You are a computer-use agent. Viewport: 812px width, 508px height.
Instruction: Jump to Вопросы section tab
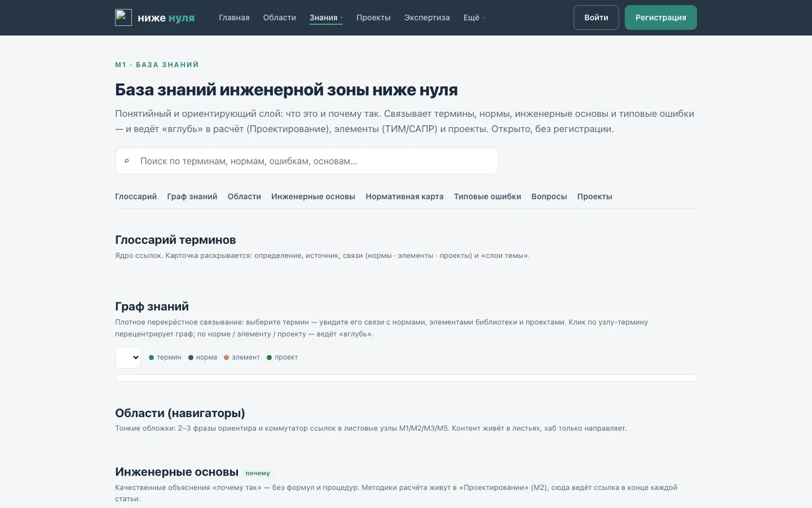(x=549, y=197)
